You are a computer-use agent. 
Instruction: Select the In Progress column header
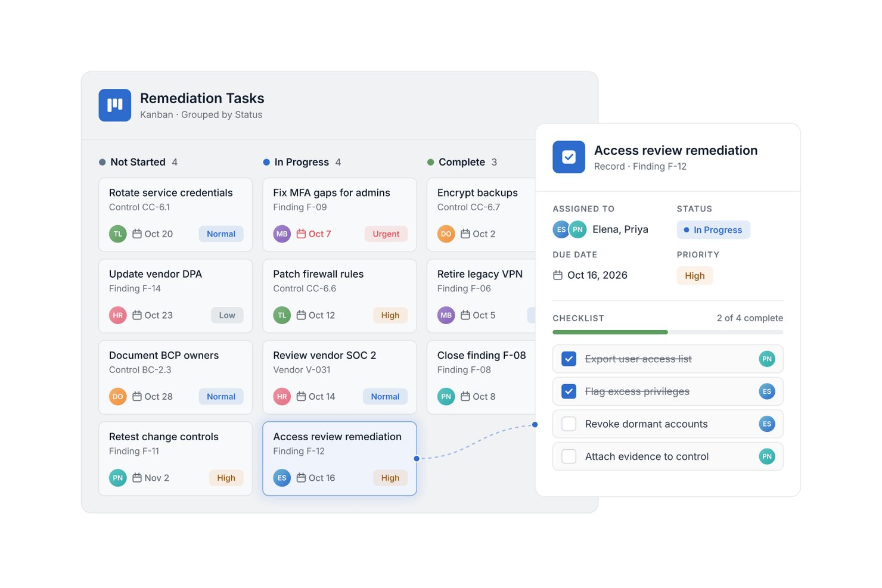302,162
